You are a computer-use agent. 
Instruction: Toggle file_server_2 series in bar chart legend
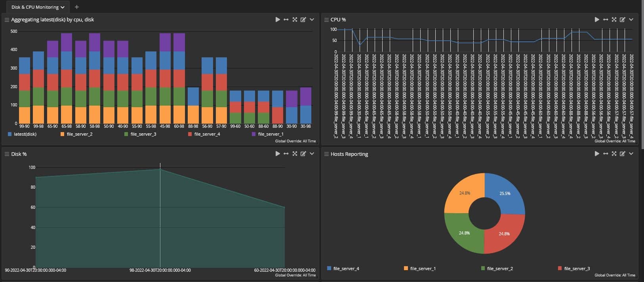79,134
